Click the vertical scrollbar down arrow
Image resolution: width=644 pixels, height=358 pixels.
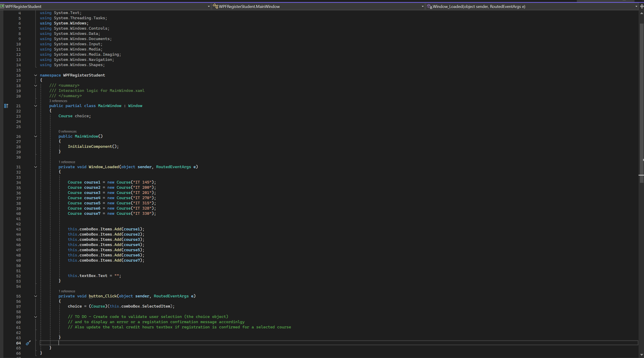642,355
